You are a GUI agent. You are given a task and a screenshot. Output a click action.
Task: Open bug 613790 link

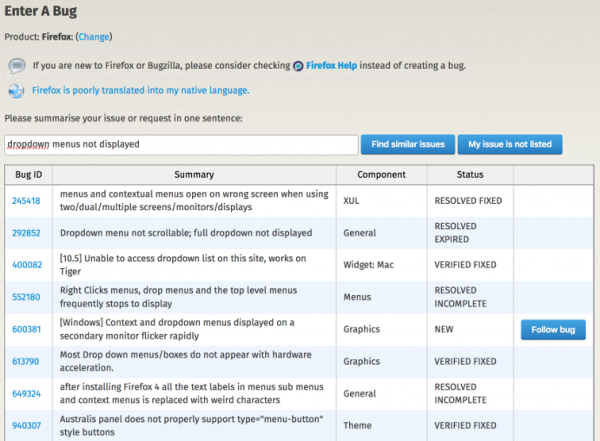pos(26,361)
